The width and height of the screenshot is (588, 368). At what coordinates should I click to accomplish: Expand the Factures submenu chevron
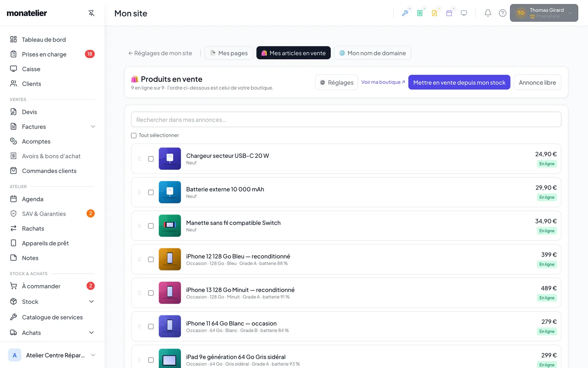[93, 127]
